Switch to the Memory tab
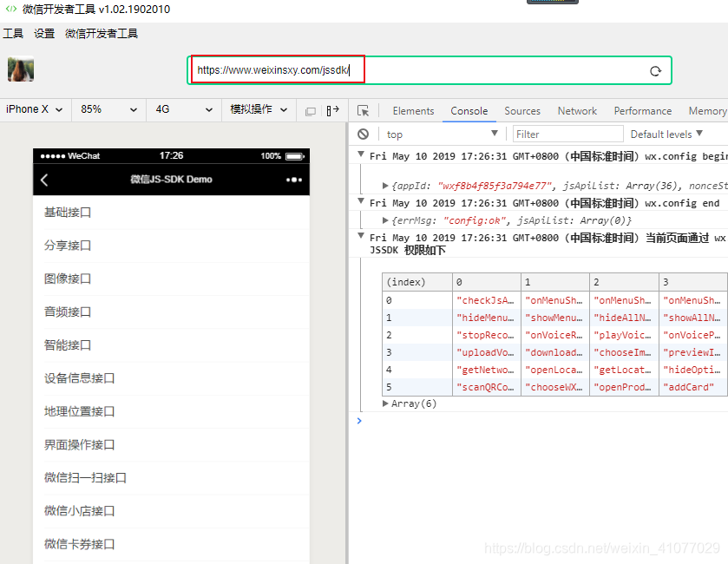 [707, 111]
